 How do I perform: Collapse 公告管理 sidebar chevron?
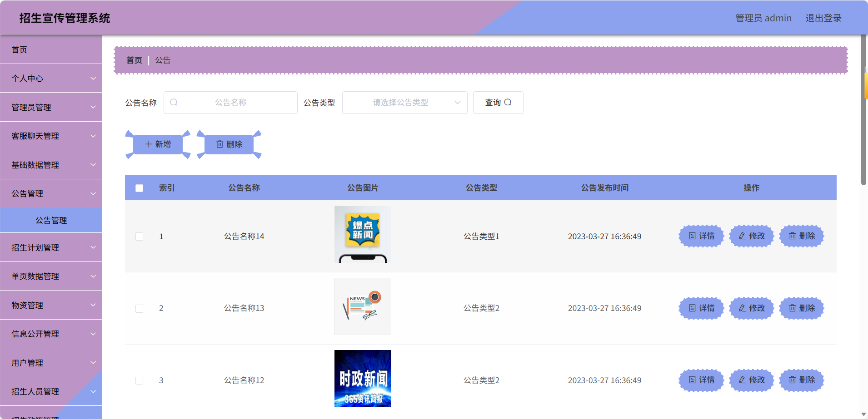click(x=93, y=193)
